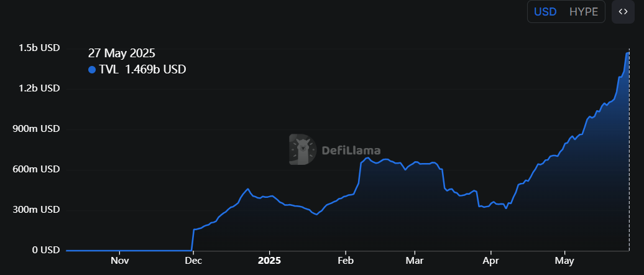Click the Dec label on time axis
This screenshot has height=275, width=644.
(x=193, y=259)
